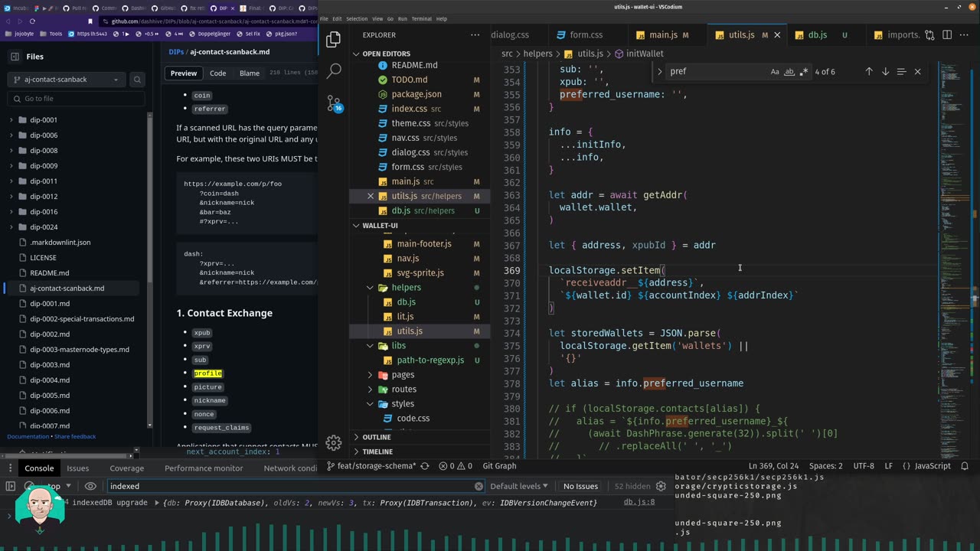Click the indexed console filter field

click(291, 486)
